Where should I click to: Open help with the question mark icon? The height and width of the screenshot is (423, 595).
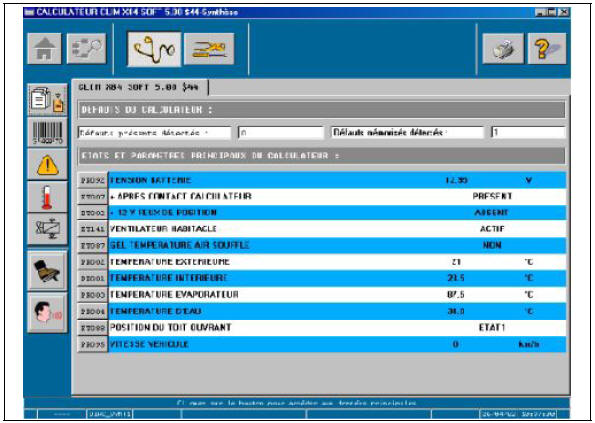(x=547, y=49)
